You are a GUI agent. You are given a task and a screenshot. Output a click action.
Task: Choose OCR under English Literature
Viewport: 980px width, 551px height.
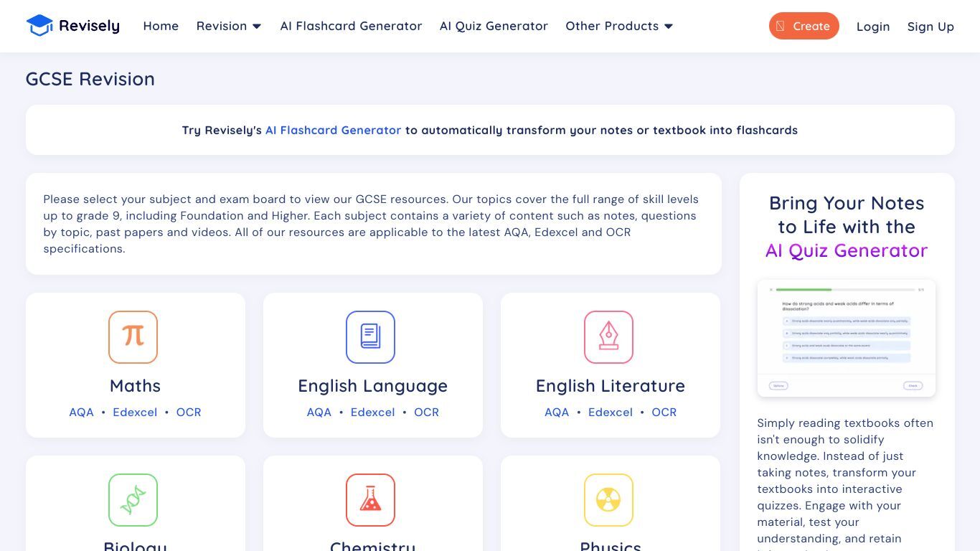(x=664, y=413)
